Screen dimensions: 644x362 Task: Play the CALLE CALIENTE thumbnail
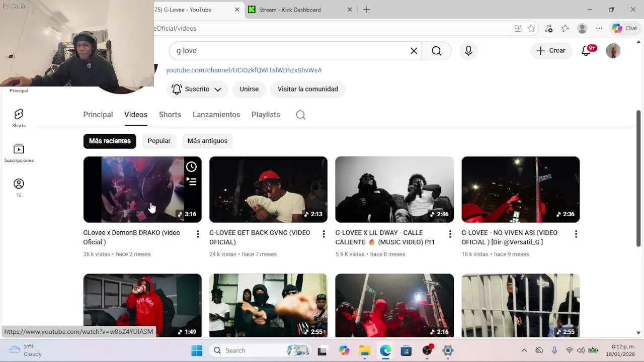coord(394,190)
